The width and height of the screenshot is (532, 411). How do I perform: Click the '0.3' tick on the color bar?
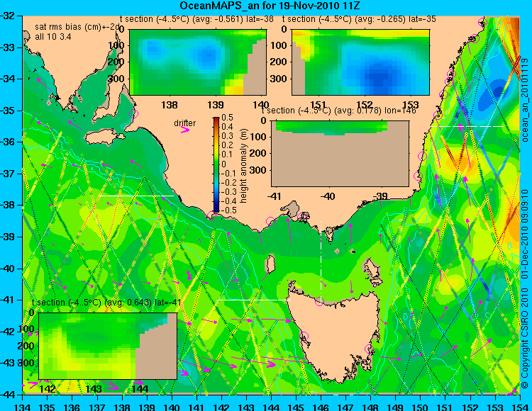(x=227, y=136)
